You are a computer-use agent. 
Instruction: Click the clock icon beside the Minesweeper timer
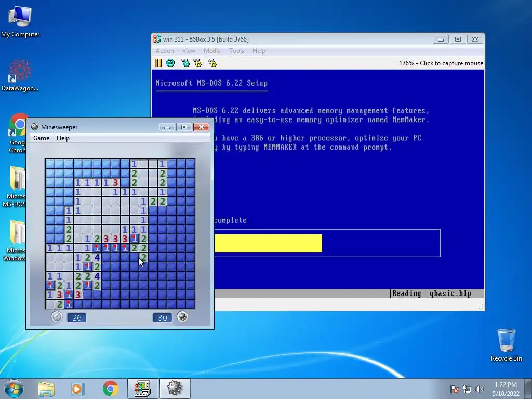coord(57,317)
